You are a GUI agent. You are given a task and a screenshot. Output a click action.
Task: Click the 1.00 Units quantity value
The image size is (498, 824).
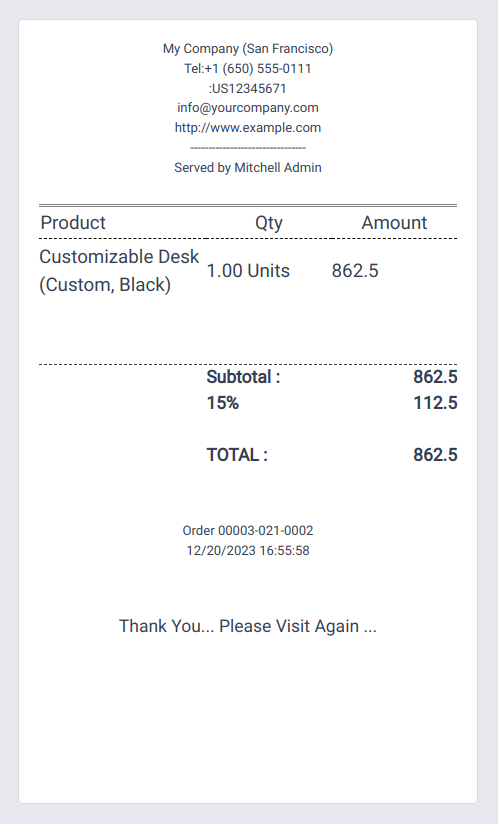[248, 271]
